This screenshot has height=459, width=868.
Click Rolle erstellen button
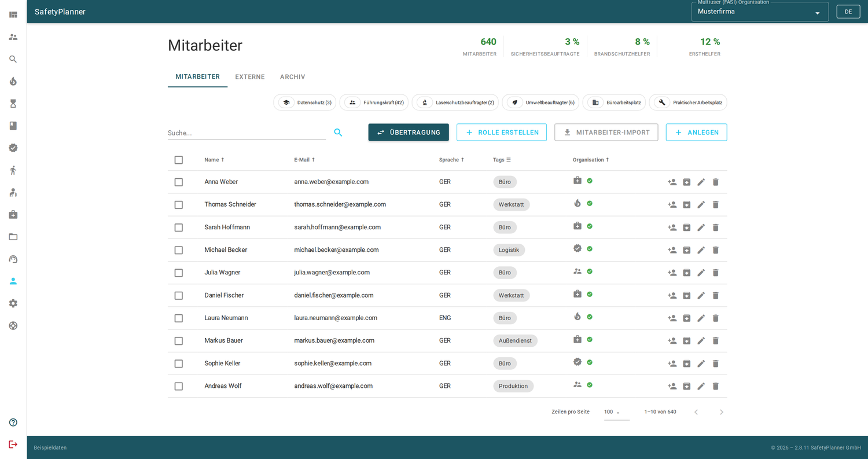pyautogui.click(x=502, y=133)
